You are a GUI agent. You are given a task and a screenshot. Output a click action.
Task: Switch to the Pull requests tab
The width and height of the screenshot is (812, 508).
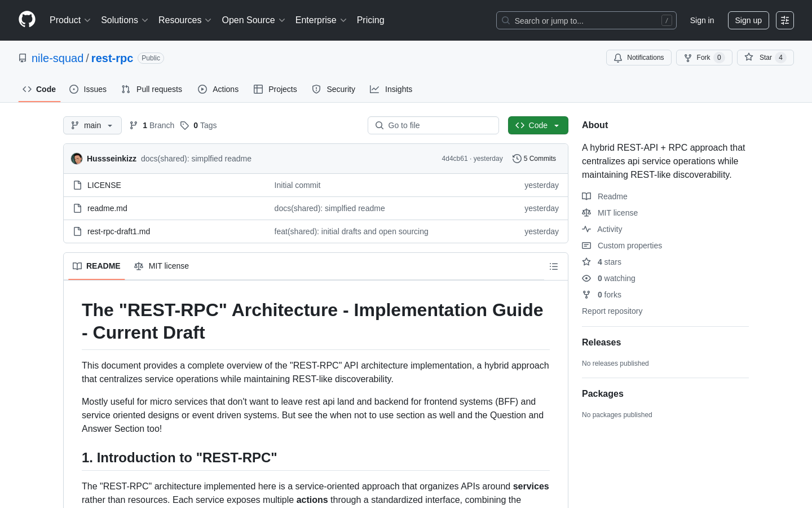[x=152, y=89]
